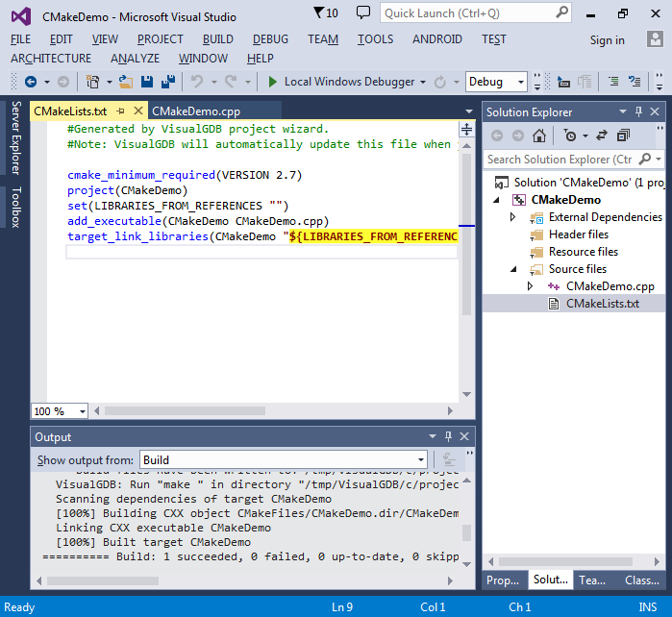Close the CMakeLists.txt tab
The width and height of the screenshot is (672, 617).
pyautogui.click(x=138, y=111)
